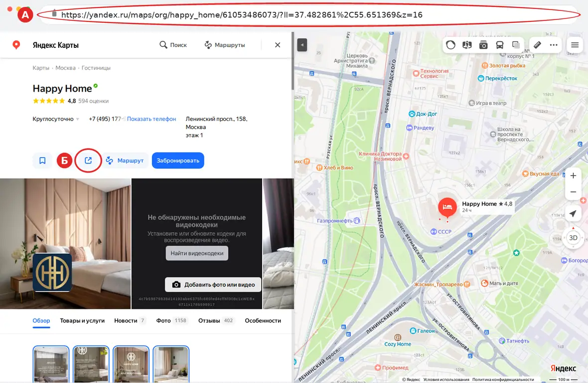Screen dimensions: 588x383
Task: Click the Яндекс Карты logo pin
Action: tap(16, 45)
